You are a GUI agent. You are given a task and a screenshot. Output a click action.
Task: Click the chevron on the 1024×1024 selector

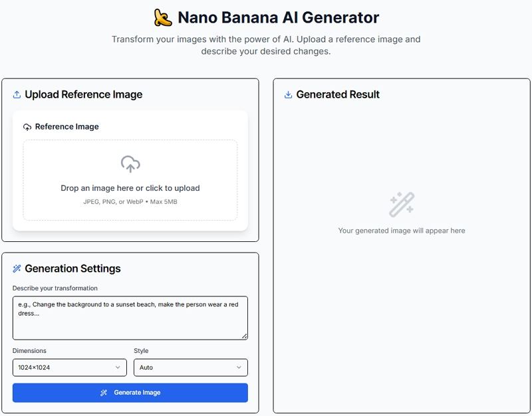click(x=118, y=367)
